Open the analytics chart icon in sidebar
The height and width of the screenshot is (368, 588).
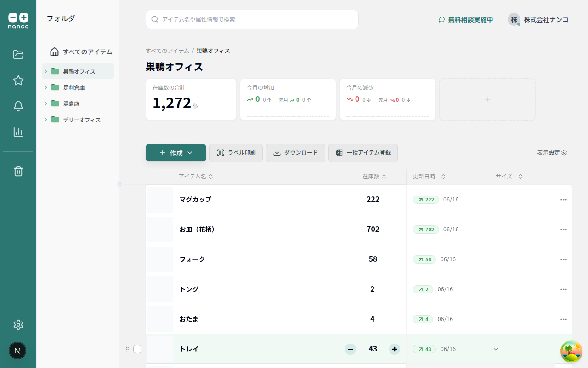(18, 132)
